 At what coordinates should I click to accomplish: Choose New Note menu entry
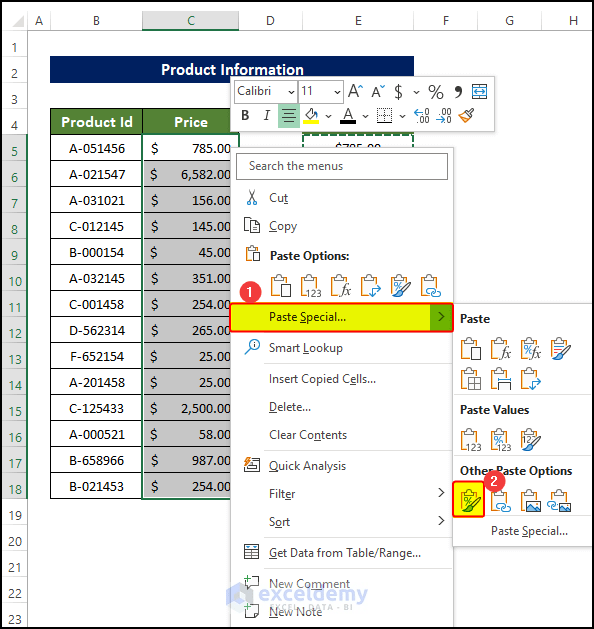coord(342,612)
